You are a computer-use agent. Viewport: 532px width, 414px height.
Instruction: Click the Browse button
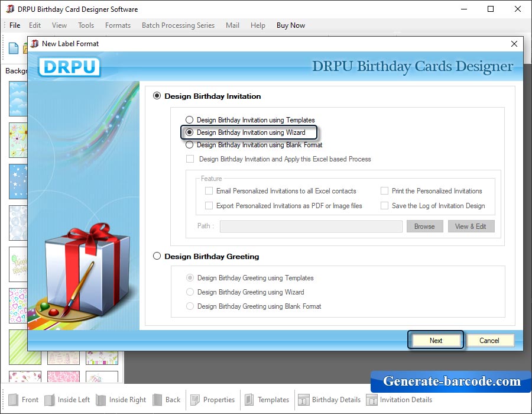tap(424, 227)
